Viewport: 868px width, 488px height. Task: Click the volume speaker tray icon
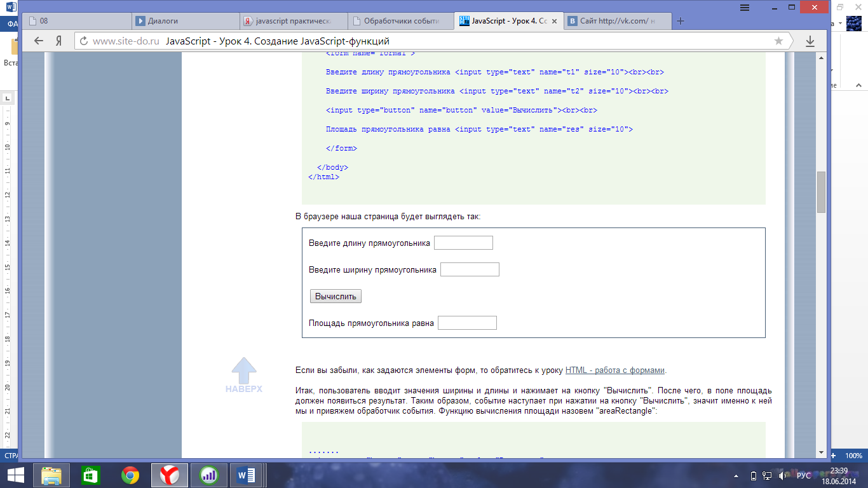click(x=782, y=475)
